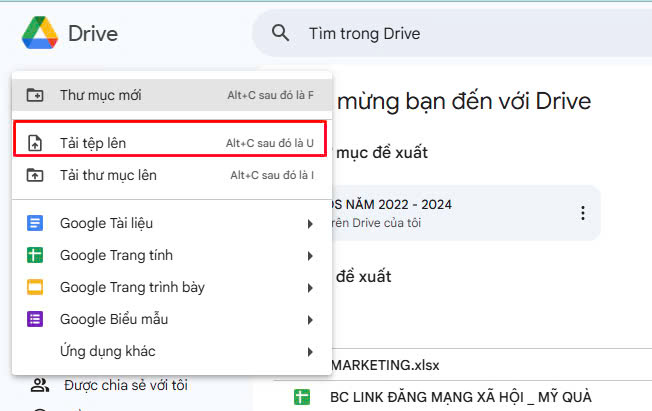Click the Drive title text

click(93, 33)
